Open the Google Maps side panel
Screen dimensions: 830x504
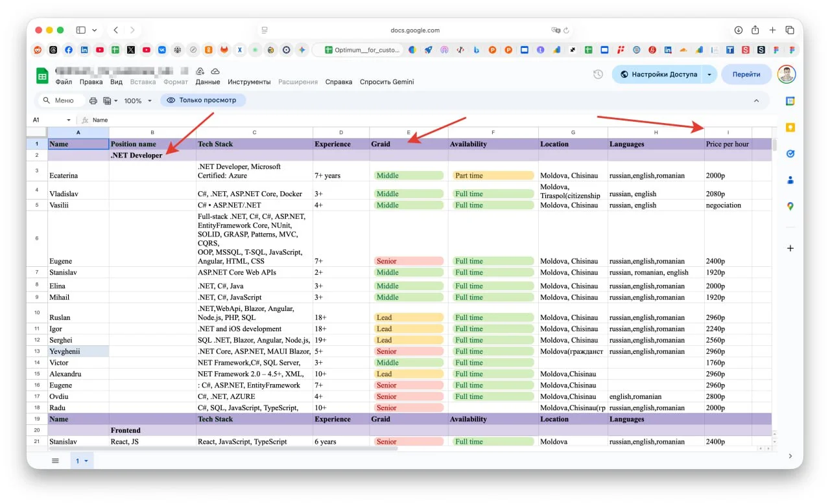coord(790,207)
